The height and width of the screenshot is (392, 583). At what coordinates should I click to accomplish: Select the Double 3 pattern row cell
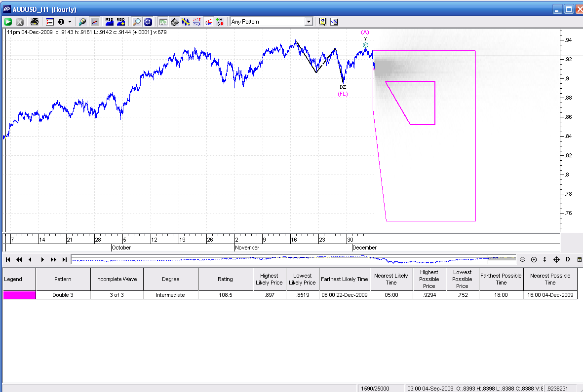click(63, 295)
